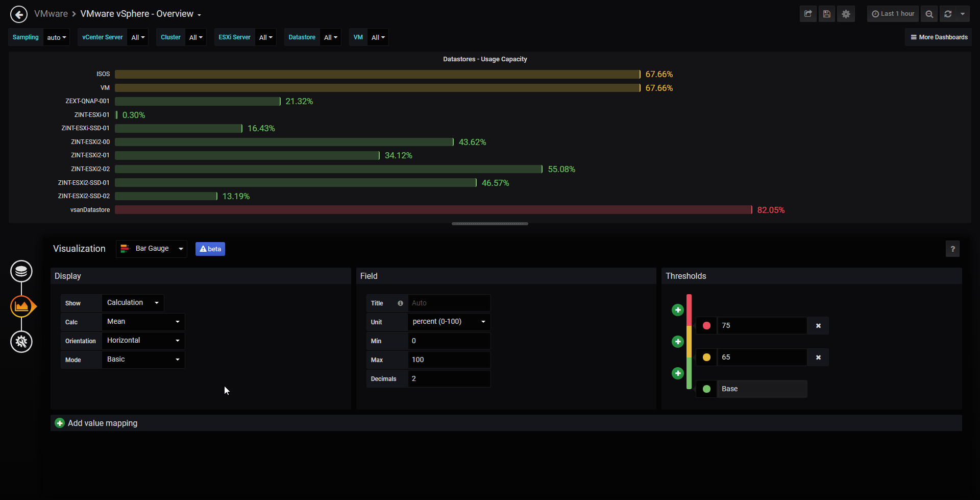Remove the 65 threshold

(818, 358)
